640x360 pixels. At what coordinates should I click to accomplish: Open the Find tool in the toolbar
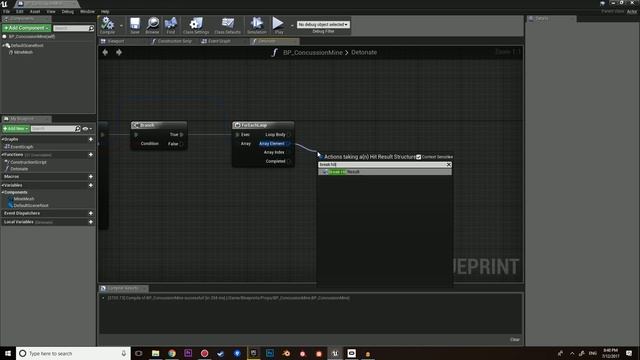point(171,25)
